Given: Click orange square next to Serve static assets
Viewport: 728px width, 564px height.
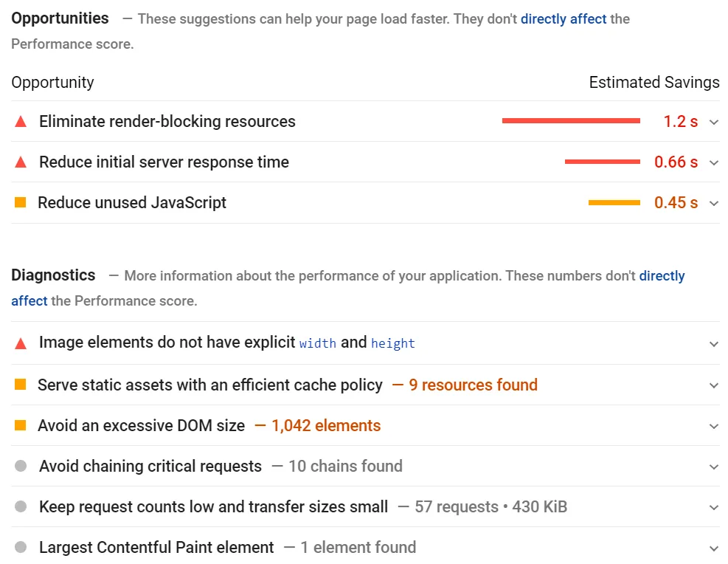Looking at the screenshot, I should [x=21, y=385].
